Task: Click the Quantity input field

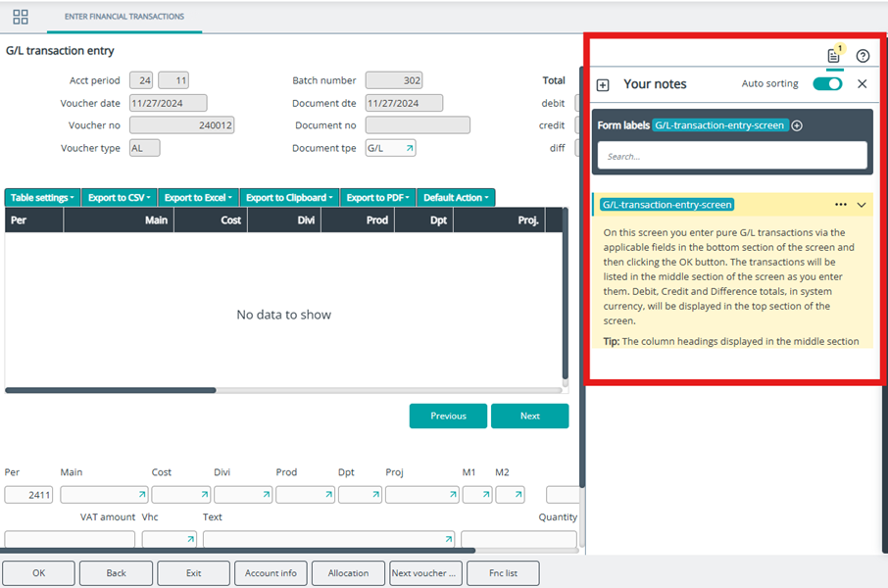Action: [x=518, y=539]
